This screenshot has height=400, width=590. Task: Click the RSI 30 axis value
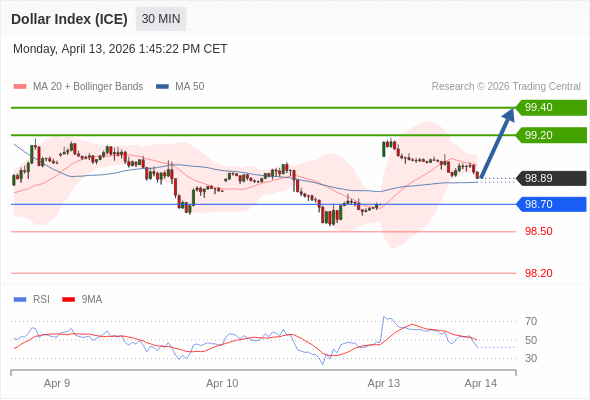click(x=531, y=358)
